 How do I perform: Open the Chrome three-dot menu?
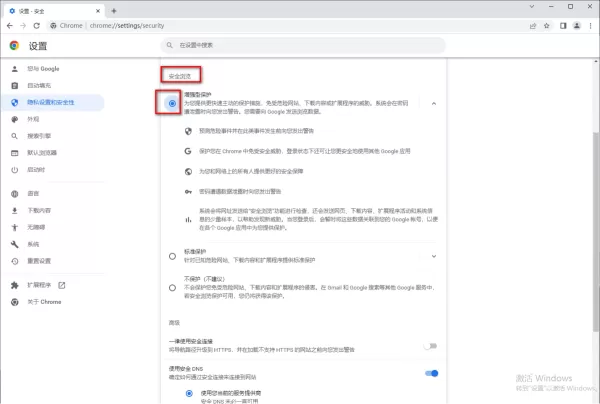point(590,26)
